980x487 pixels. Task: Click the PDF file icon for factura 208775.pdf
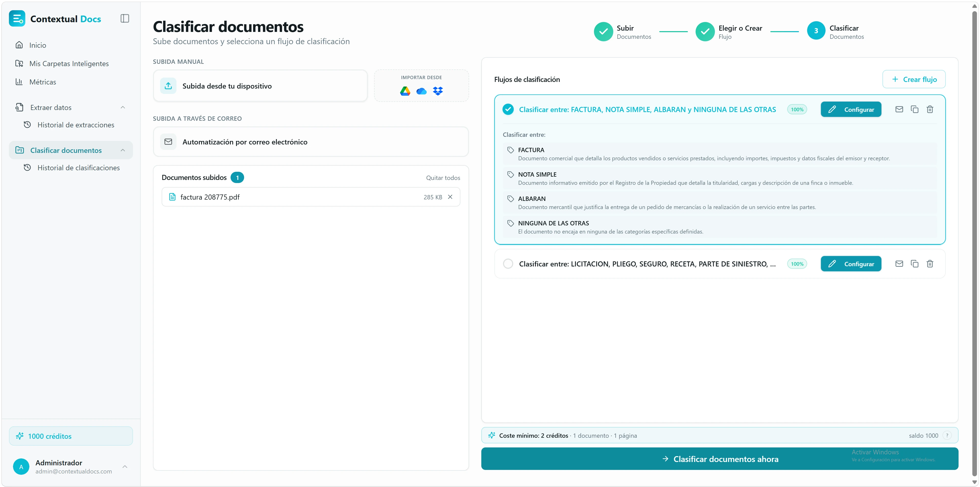coord(172,197)
